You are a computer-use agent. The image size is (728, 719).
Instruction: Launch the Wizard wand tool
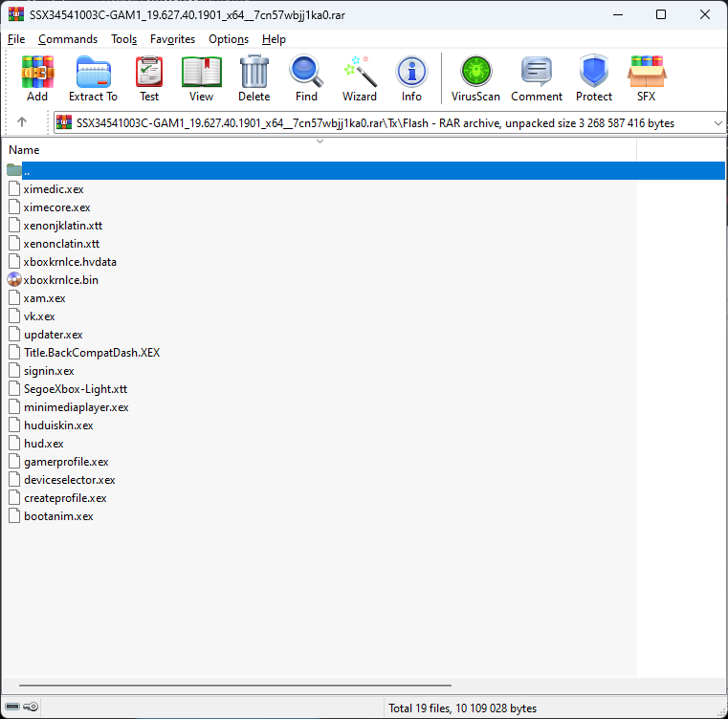[360, 72]
